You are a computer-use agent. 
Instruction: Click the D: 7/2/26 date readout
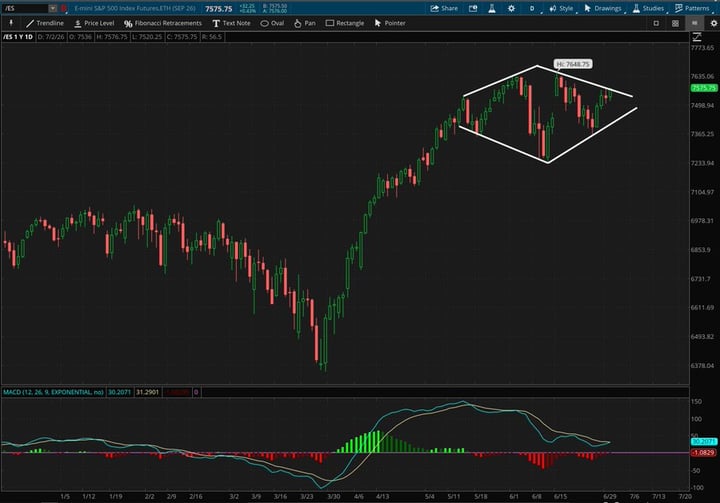tap(51, 37)
